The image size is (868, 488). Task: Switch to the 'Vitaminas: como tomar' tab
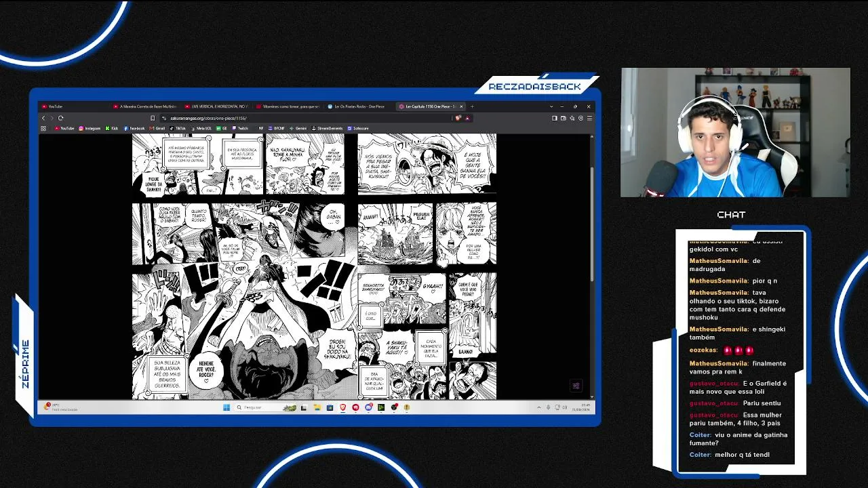coord(288,106)
